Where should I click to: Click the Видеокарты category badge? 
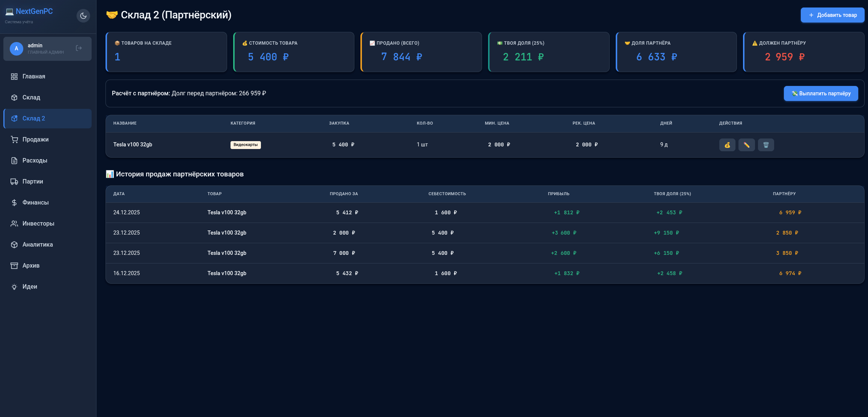(x=246, y=145)
